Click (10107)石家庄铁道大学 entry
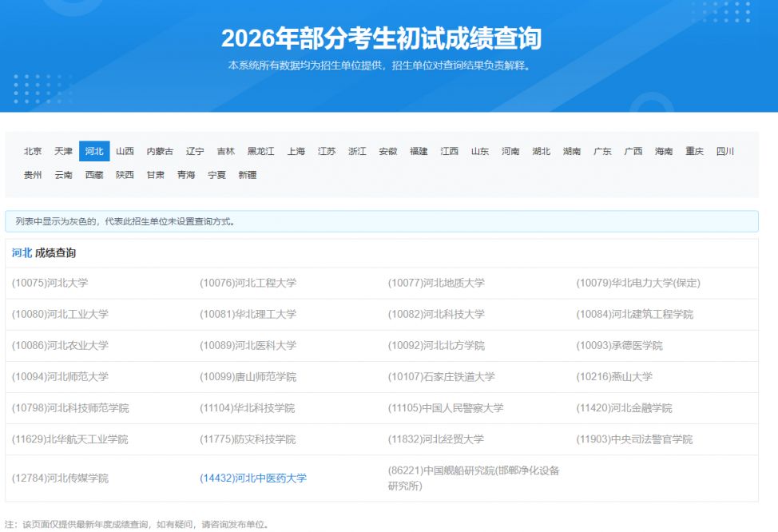Image resolution: width=778 pixels, height=532 pixels. tap(442, 377)
